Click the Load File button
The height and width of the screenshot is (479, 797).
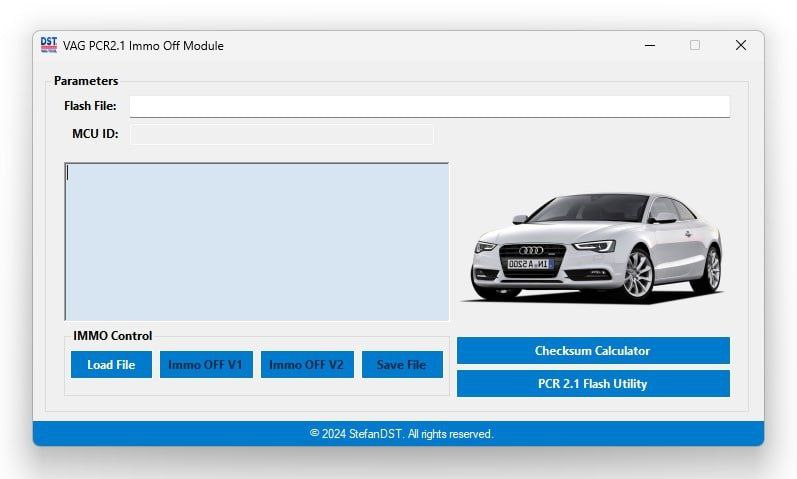[x=111, y=365]
